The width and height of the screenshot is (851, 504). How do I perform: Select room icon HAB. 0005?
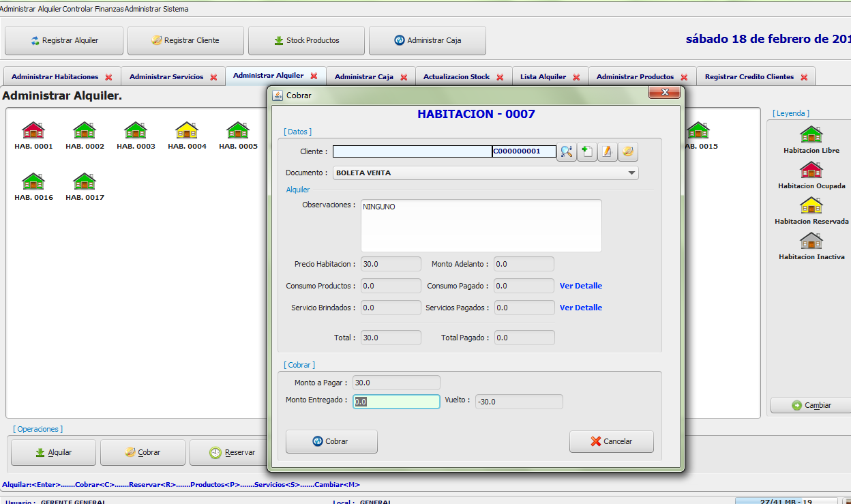(x=238, y=130)
